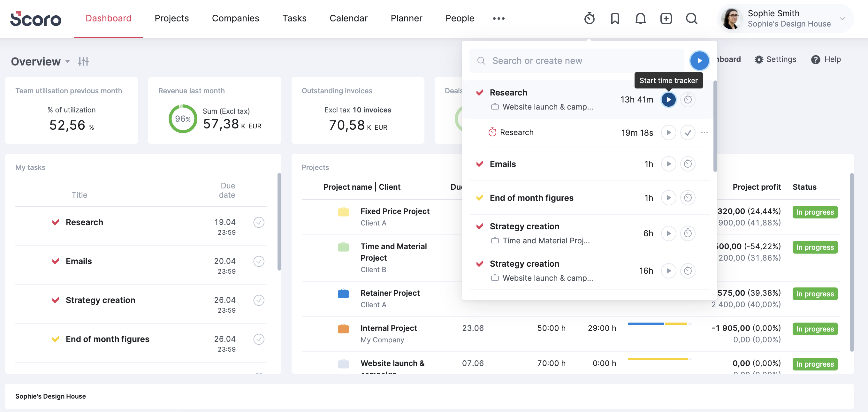Screen dimensions: 868x412
Task: Open the Tasks menu
Action: (x=294, y=18)
